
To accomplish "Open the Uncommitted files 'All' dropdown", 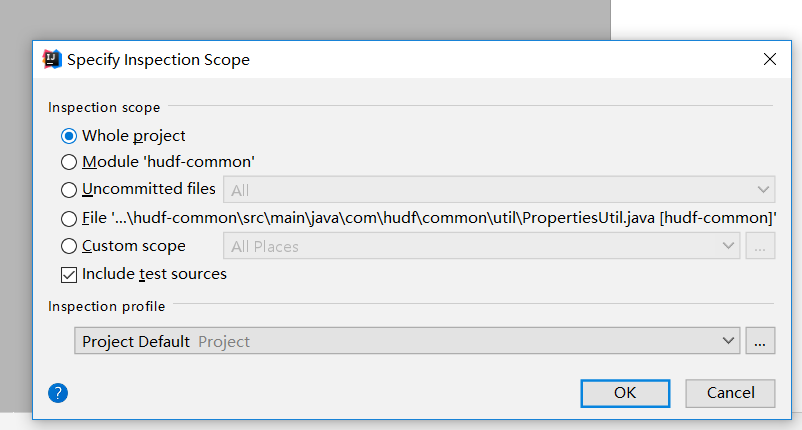I will point(500,189).
